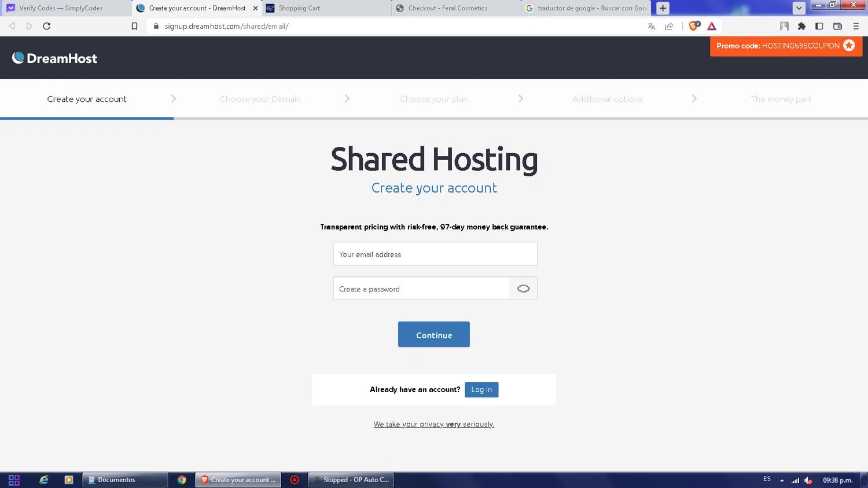Open a new browser tab with plus button
Viewport: 868px width, 488px height.
coord(663,8)
